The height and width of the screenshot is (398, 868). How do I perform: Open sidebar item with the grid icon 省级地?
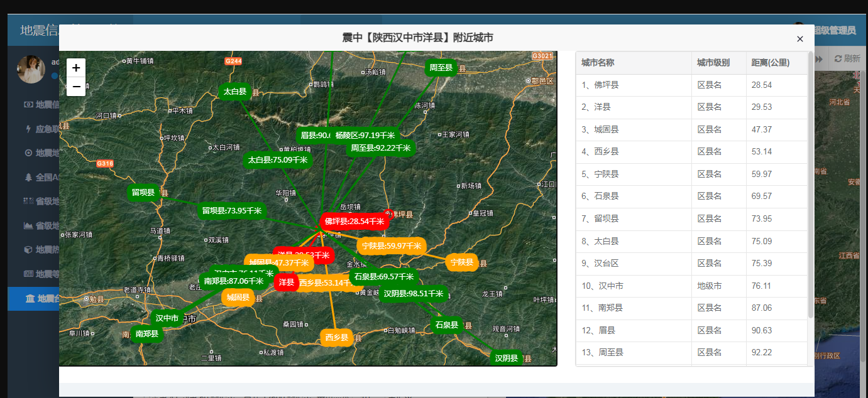[x=41, y=202]
